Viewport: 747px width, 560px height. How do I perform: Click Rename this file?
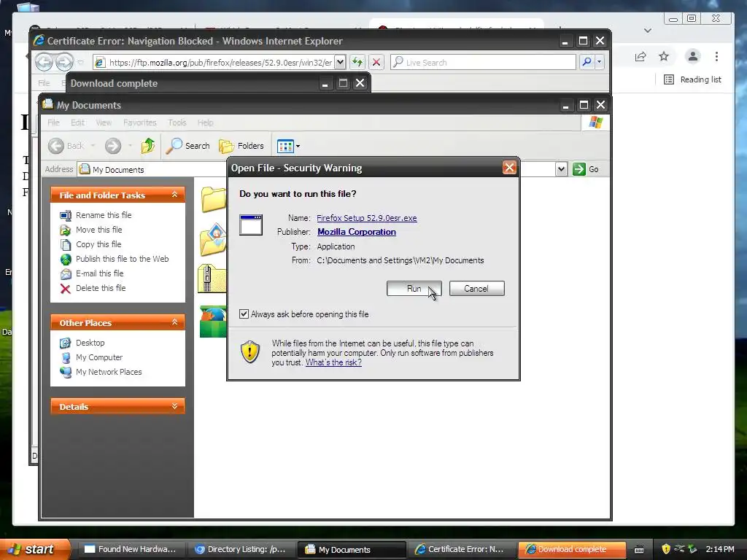pos(104,215)
